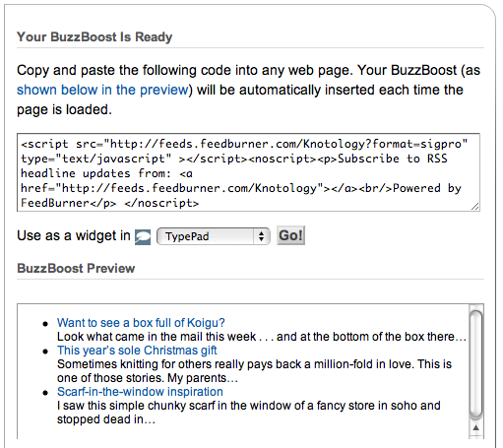Click the bullet beside the Koigu headline
The height and width of the screenshot is (448, 503).
pyautogui.click(x=45, y=324)
